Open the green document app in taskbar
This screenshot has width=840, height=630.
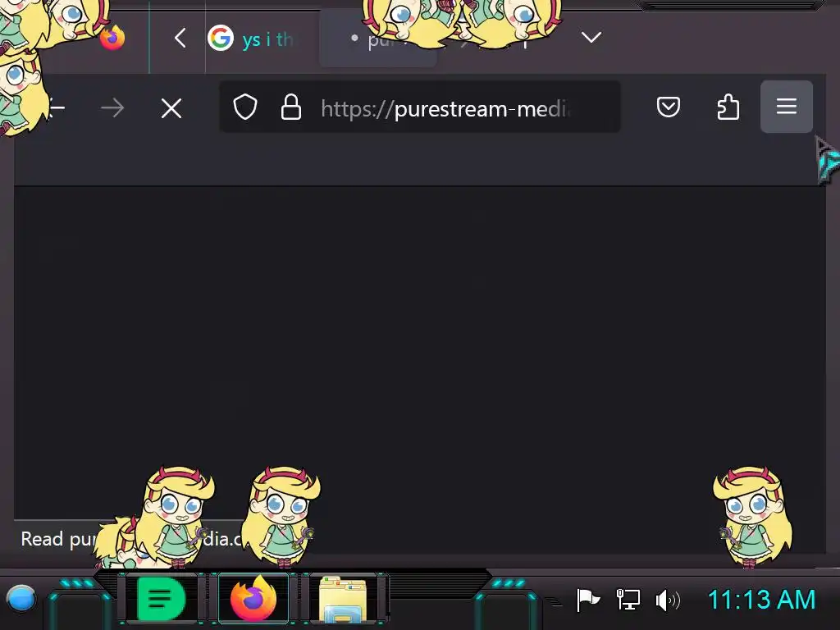(161, 598)
